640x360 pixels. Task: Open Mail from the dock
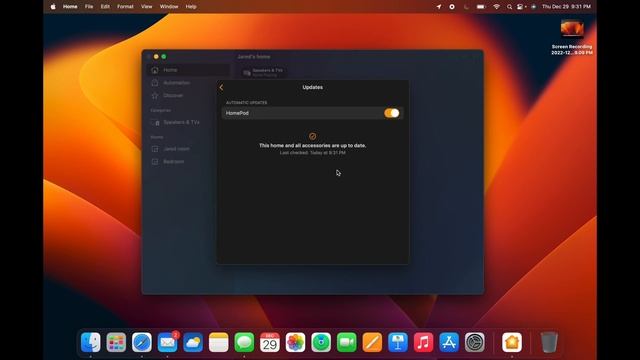tap(167, 342)
